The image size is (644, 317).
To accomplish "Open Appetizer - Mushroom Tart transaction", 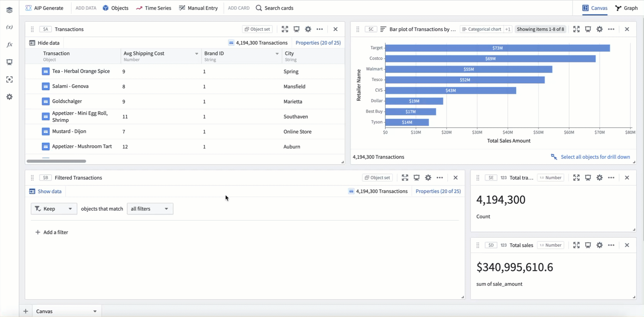I will click(x=82, y=147).
